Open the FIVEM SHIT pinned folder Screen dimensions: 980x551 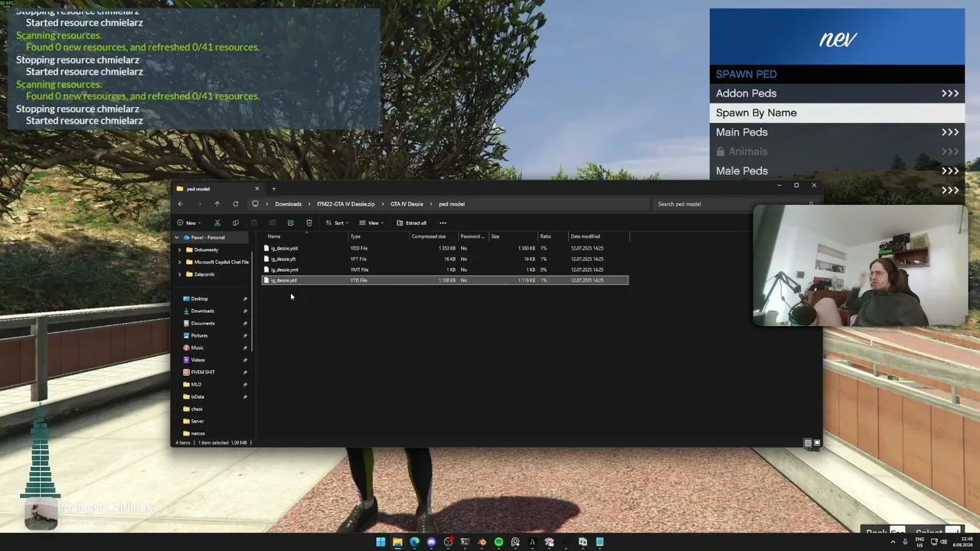(203, 373)
